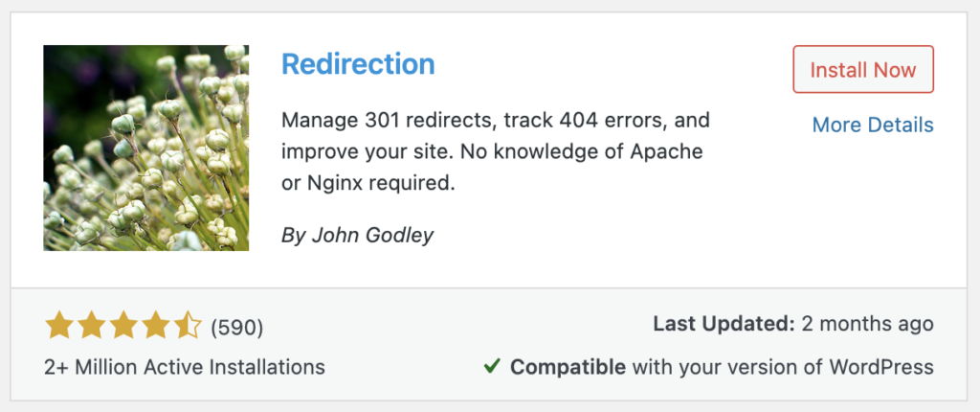The height and width of the screenshot is (412, 980).
Task: Click the third gold rating star
Action: [x=123, y=326]
